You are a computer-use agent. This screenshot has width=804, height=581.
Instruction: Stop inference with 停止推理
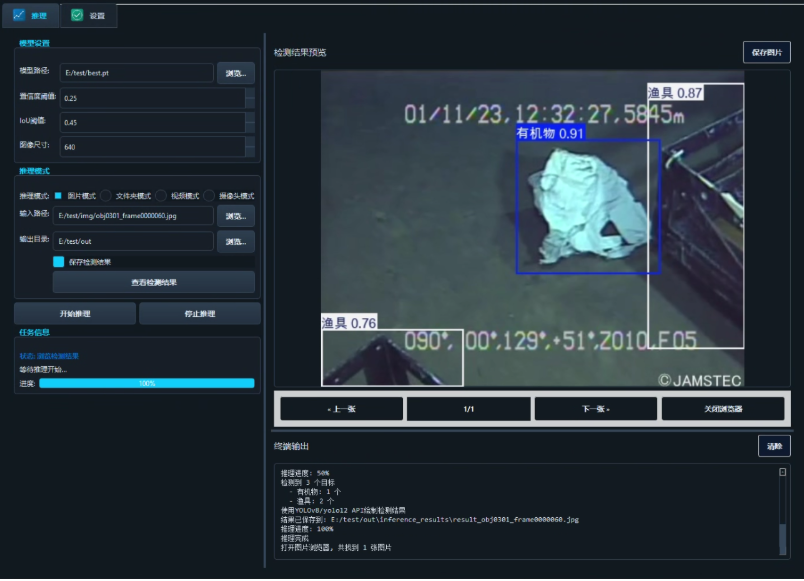(x=199, y=313)
